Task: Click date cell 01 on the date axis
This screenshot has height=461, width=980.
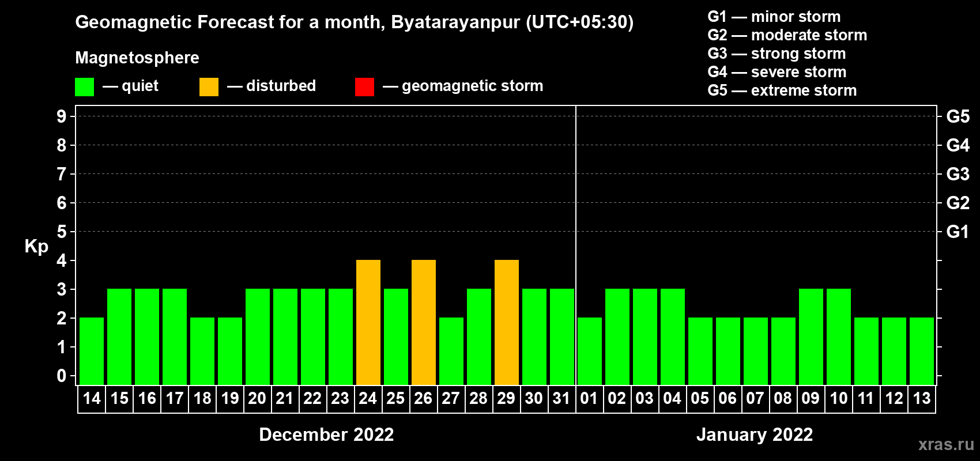Action: (x=590, y=399)
